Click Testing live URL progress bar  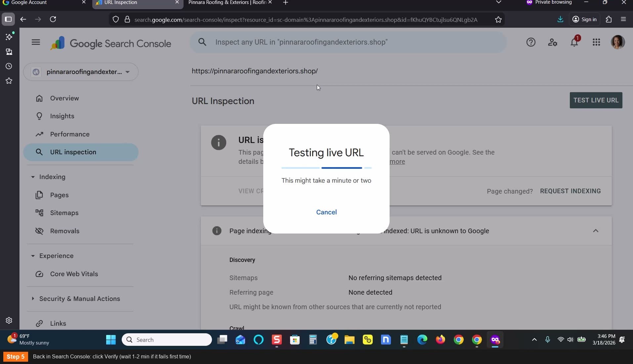point(326,168)
